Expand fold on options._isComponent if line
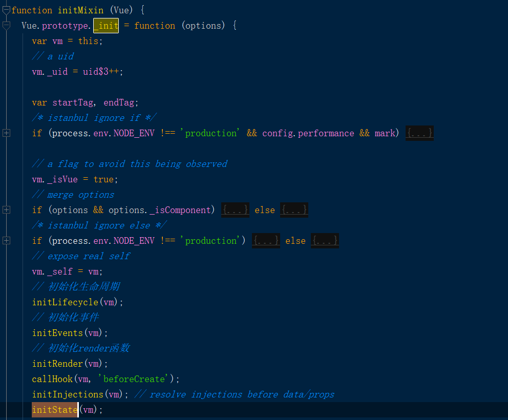 (6, 210)
